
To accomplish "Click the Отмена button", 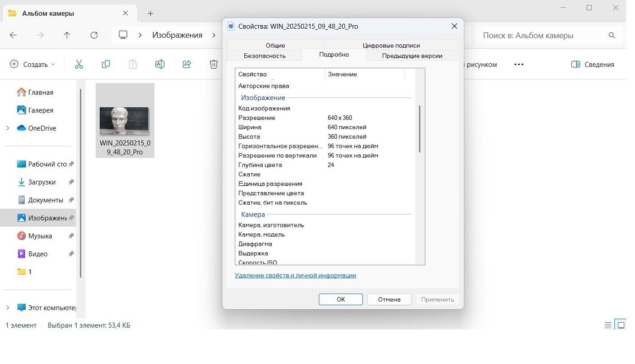I will pos(389,299).
